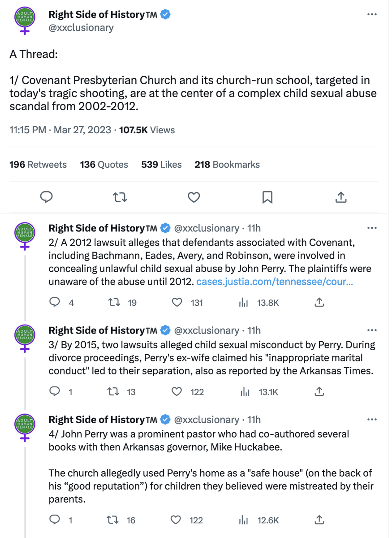Screen dimensions: 392x538
Task: Retweet tweet 3/ about Perry lawsuits
Action: point(115,392)
